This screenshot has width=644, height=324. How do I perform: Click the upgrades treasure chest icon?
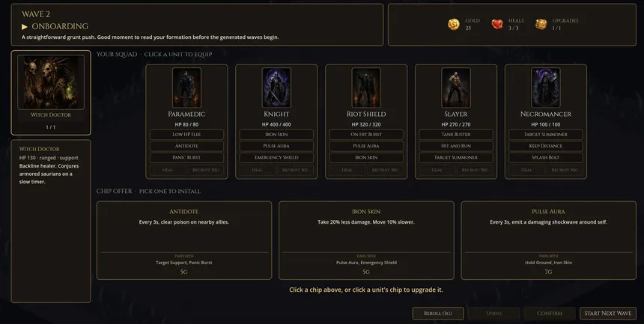pos(541,25)
